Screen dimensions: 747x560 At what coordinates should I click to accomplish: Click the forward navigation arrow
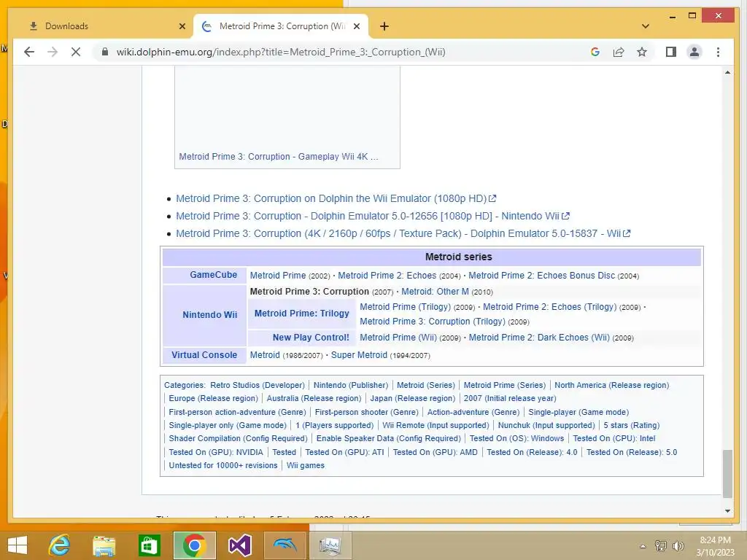click(53, 52)
